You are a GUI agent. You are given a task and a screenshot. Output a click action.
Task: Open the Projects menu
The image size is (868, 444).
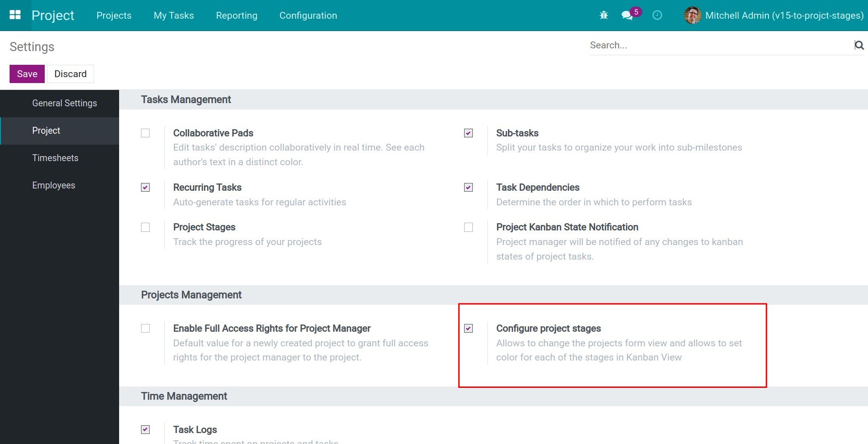114,16
